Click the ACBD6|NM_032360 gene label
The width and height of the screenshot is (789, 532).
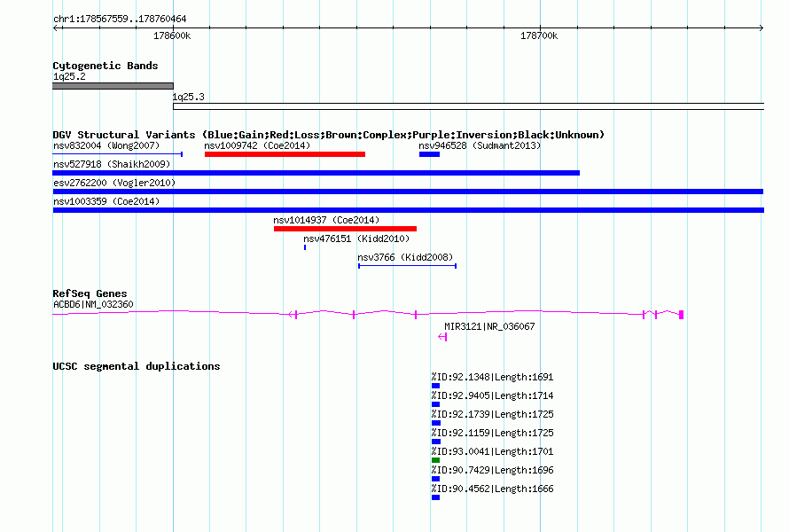click(x=93, y=304)
